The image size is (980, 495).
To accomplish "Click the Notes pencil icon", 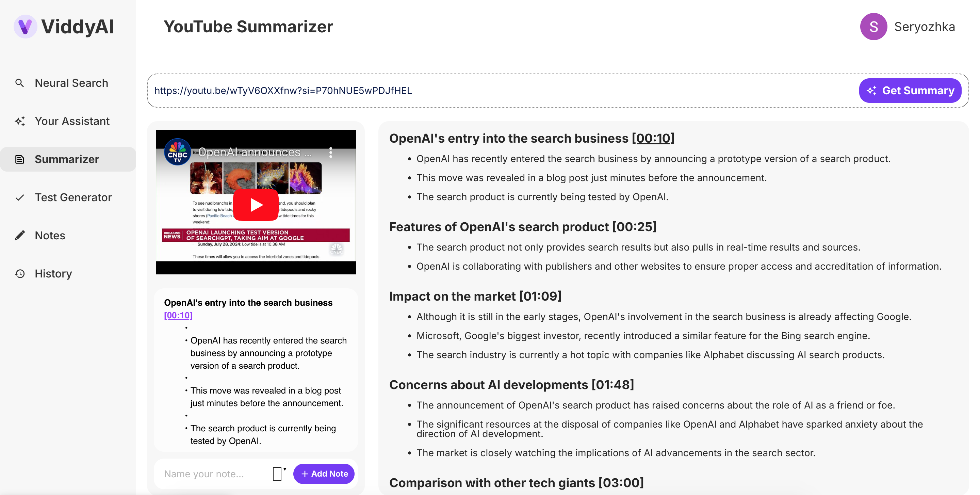I will tap(20, 236).
